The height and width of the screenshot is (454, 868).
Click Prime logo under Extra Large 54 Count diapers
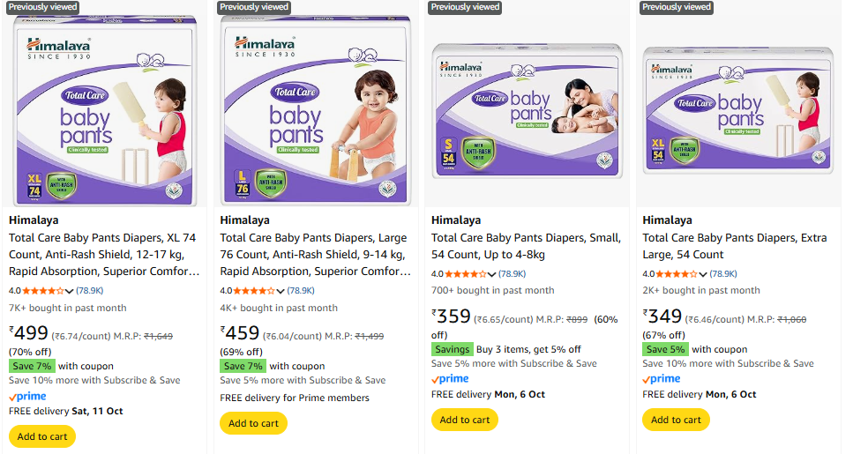click(662, 379)
